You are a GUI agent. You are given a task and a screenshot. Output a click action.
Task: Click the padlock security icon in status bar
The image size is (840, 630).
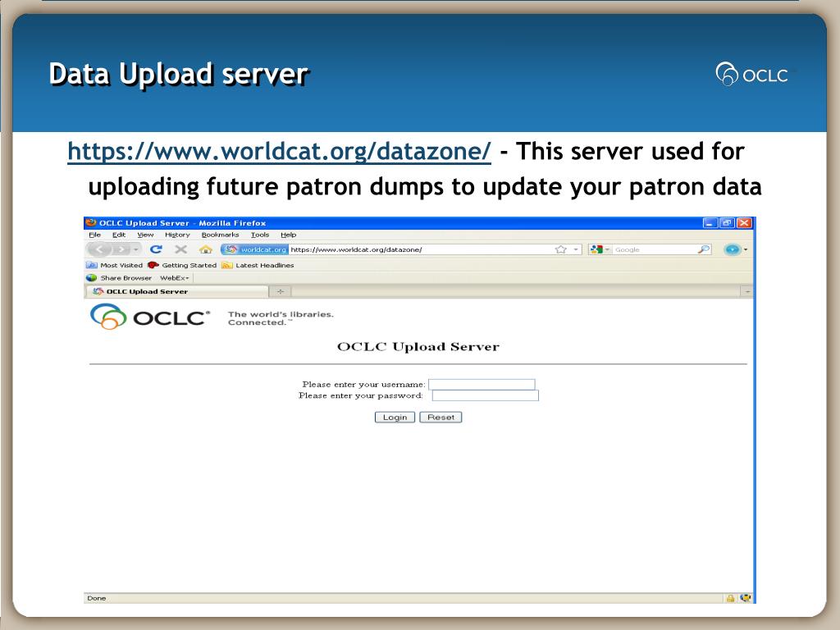tap(730, 598)
